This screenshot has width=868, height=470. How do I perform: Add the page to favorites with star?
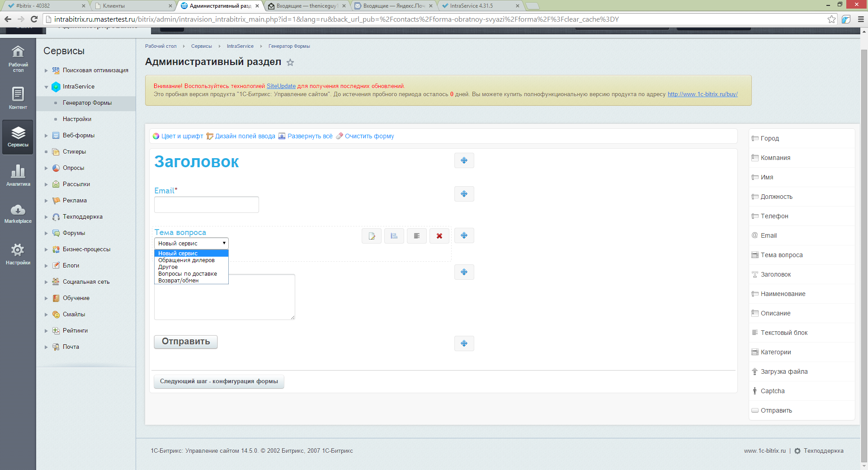pyautogui.click(x=290, y=62)
